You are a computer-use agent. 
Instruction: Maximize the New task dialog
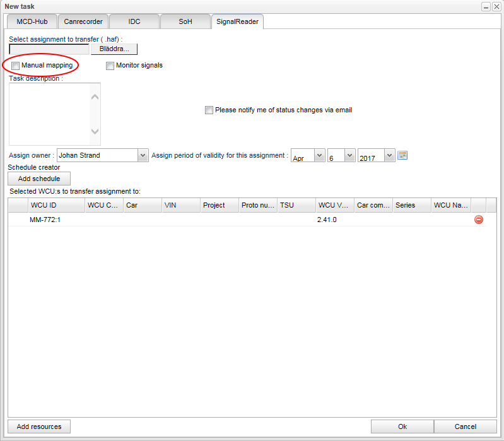coord(486,6)
